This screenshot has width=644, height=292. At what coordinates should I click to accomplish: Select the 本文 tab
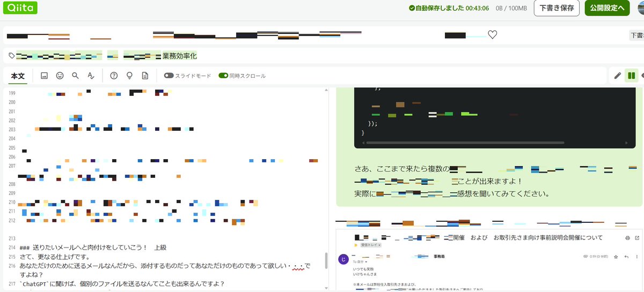18,76
